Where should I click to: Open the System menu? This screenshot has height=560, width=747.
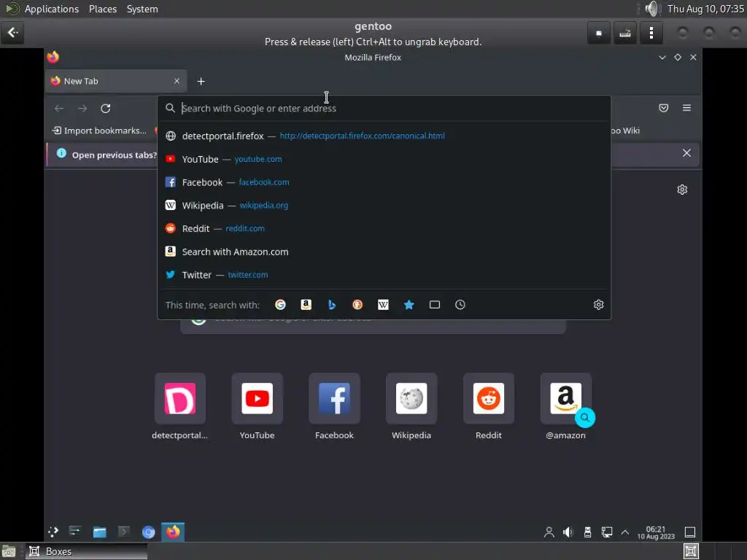142,9
